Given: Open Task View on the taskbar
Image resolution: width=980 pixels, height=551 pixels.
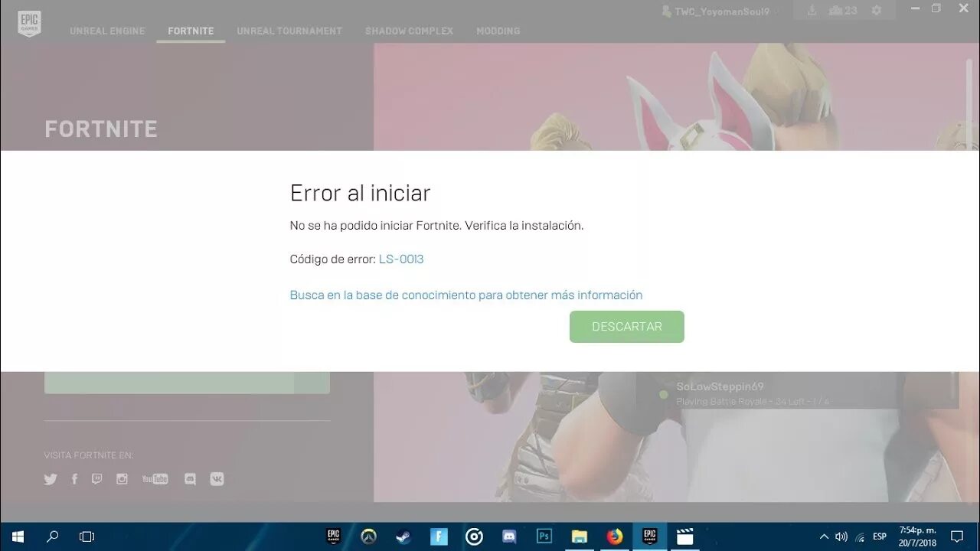Looking at the screenshot, I should [87, 536].
